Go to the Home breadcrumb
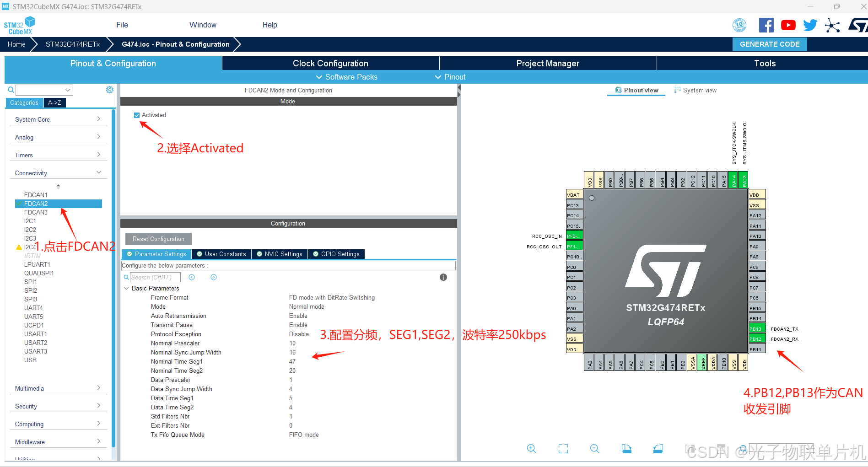Viewport: 868px width, 467px height. (16, 44)
